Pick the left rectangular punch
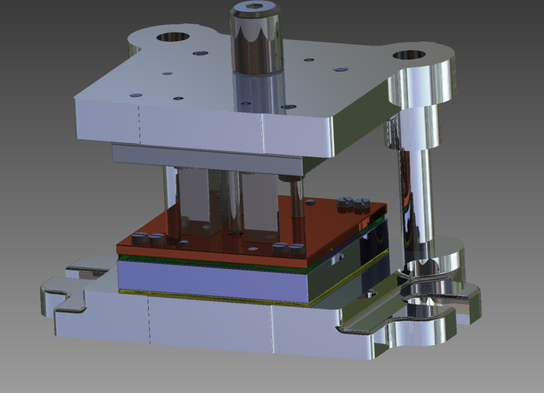 click(194, 201)
